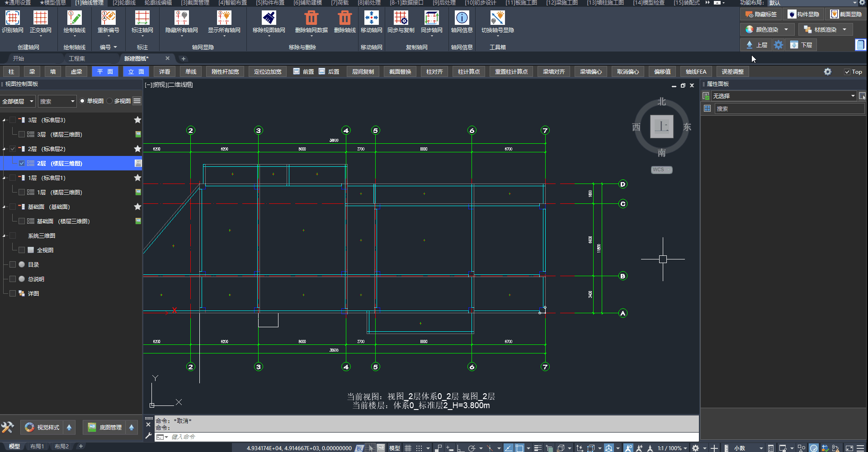This screenshot has height=452, width=868.
Task: Click the 层间复制 button
Action: click(x=363, y=72)
